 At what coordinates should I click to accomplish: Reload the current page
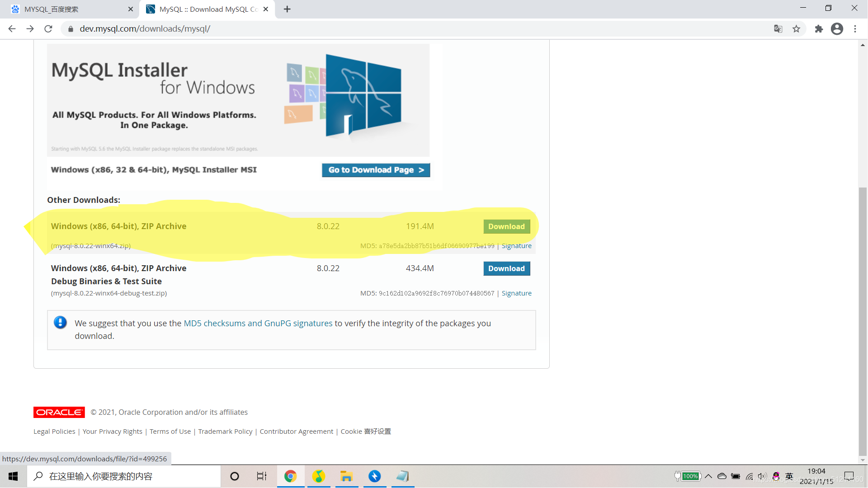click(x=48, y=28)
